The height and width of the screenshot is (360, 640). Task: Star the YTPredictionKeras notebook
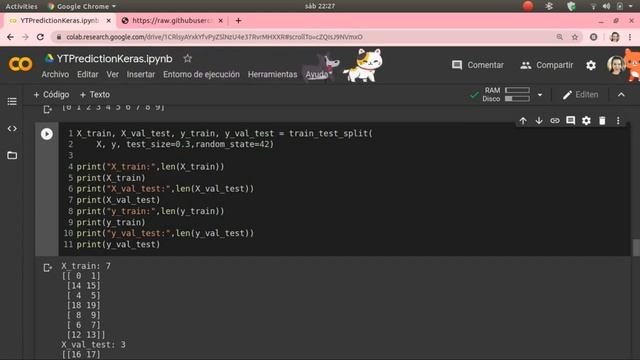tap(187, 58)
